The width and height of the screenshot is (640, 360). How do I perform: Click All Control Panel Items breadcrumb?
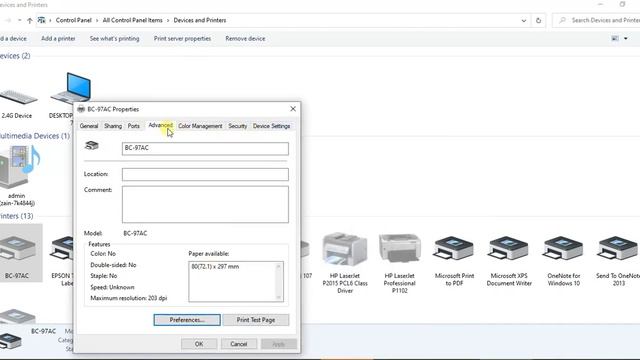coord(133,20)
